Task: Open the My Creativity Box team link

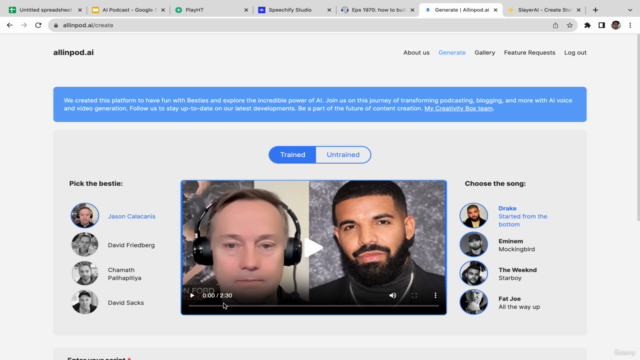Action: click(458, 109)
